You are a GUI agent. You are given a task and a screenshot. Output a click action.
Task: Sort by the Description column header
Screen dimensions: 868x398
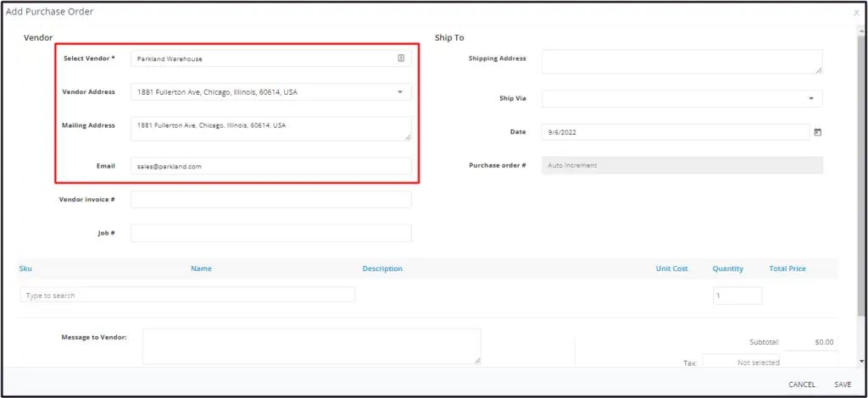pyautogui.click(x=382, y=268)
